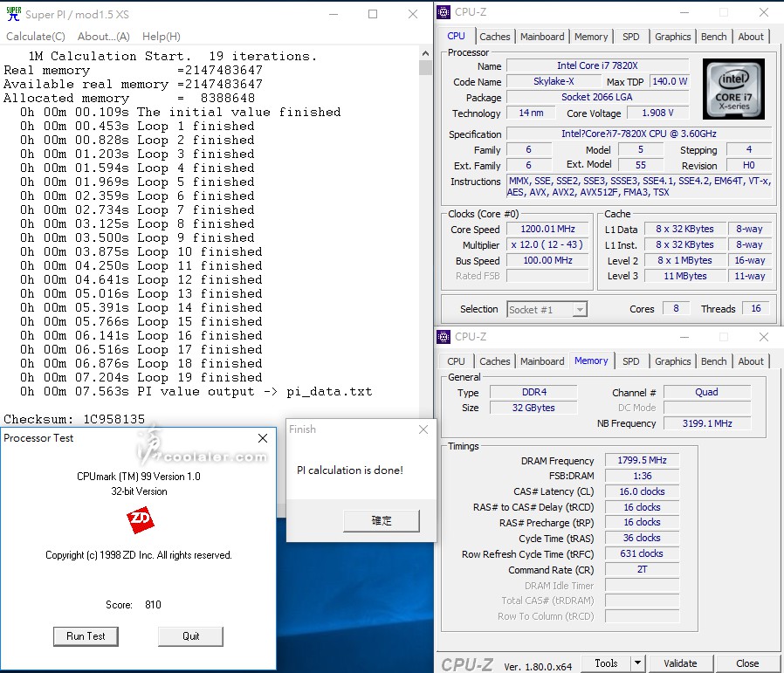Click the memory Size value 32 GBytes
Image resolution: width=784 pixels, height=673 pixels.
[x=534, y=408]
